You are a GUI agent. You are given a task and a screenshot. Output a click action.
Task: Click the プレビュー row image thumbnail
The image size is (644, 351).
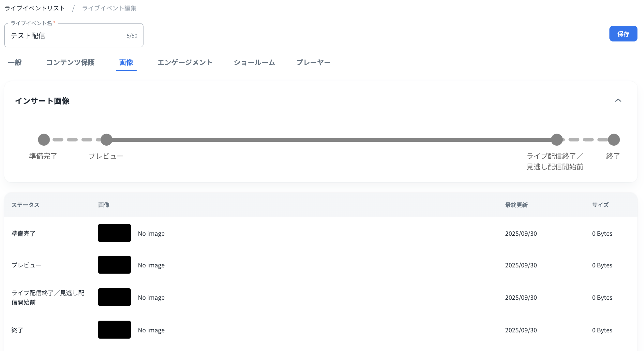(114, 265)
